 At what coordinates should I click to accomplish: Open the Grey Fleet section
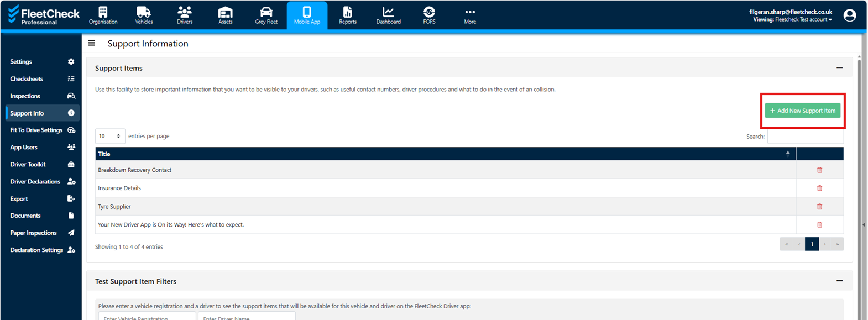point(266,15)
